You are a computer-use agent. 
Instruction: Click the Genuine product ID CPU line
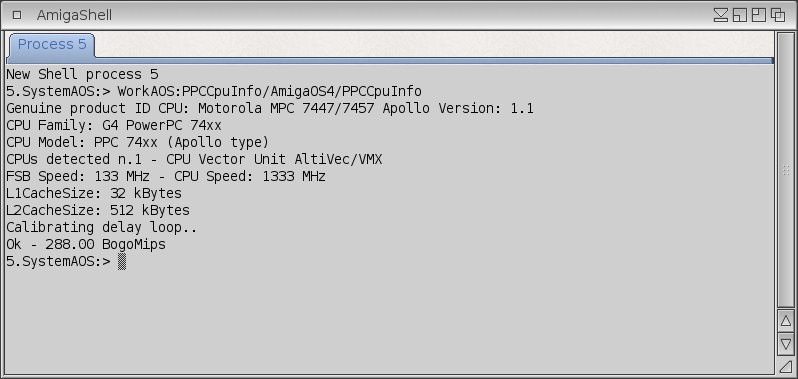point(270,108)
